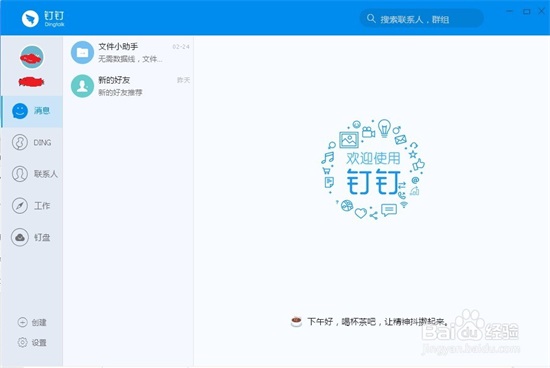Click the 设置 button label
550x368 pixels.
[39, 343]
